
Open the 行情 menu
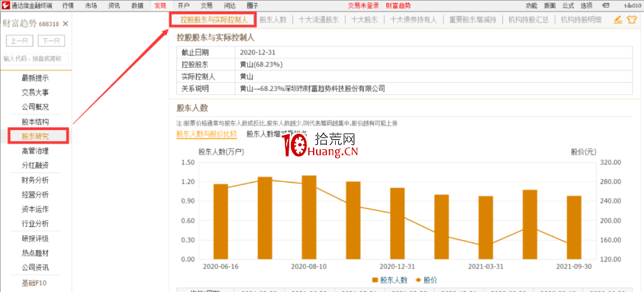click(x=68, y=5)
